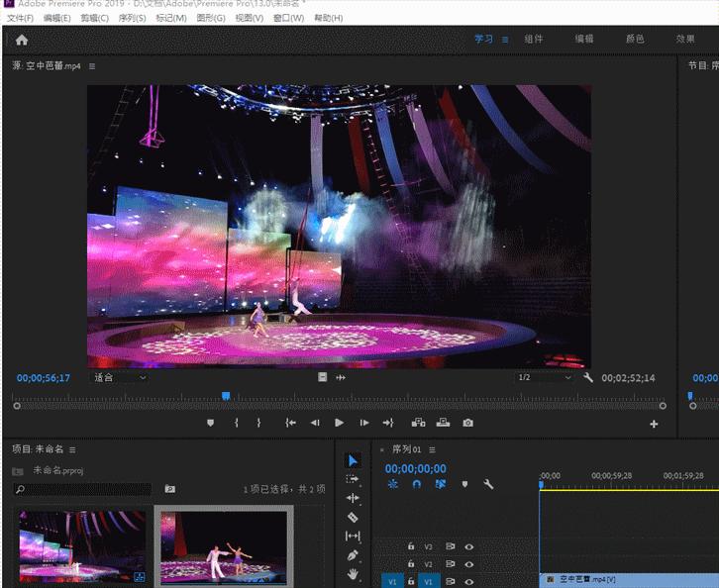Toggle Snap magnet in timeline
The width and height of the screenshot is (719, 588).
tap(416, 484)
